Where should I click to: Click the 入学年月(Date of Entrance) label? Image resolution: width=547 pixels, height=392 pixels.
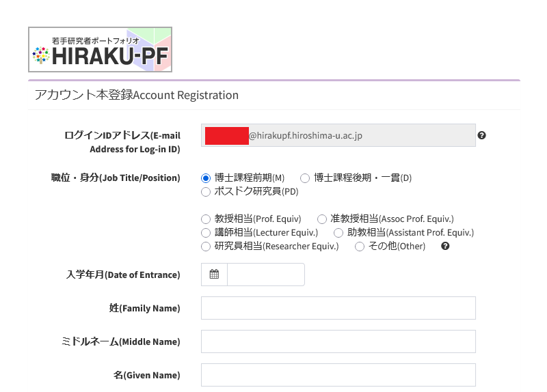[x=123, y=275]
